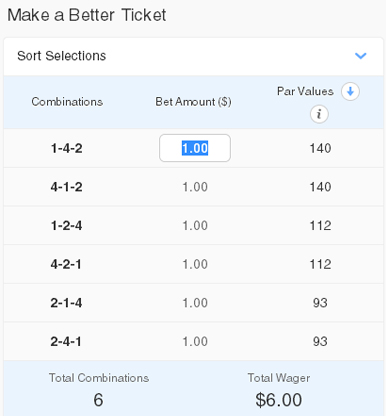
Task: Open the Sort Selections dropdown label
Action: click(x=62, y=56)
